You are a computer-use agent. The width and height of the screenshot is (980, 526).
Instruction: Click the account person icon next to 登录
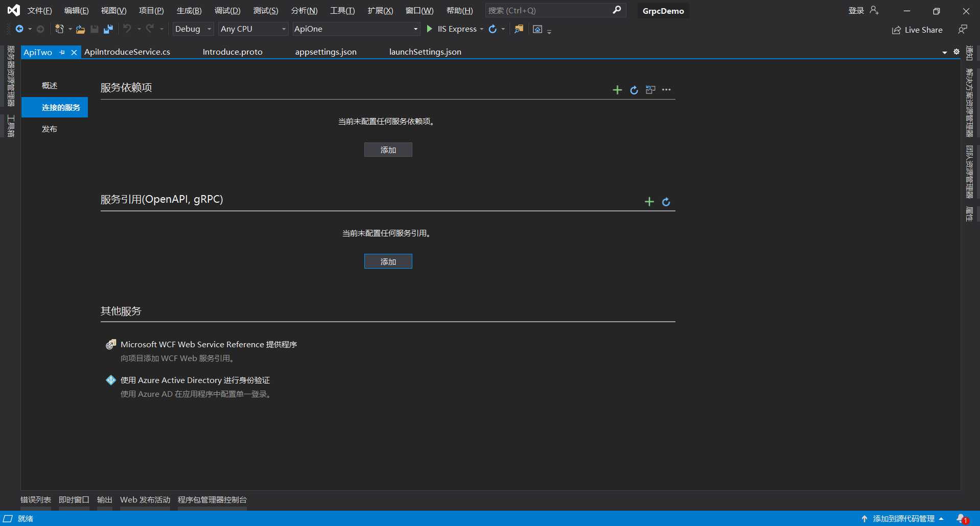[874, 10]
